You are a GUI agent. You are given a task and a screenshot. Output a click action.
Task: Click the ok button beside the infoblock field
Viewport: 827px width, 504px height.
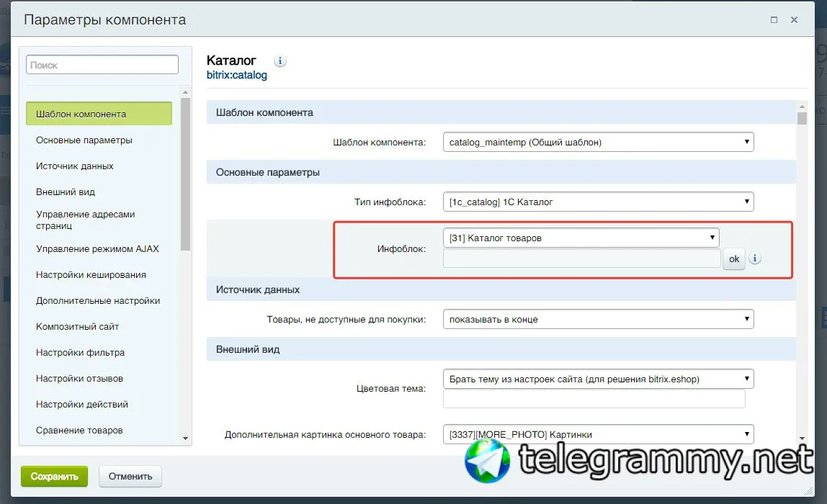coord(733,259)
